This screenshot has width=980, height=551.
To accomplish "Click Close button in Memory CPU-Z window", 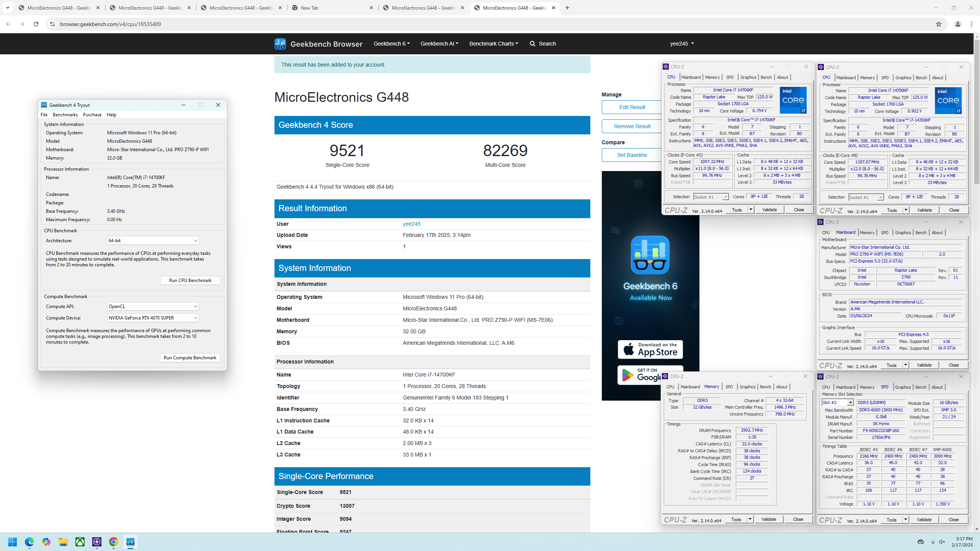I will click(x=798, y=519).
